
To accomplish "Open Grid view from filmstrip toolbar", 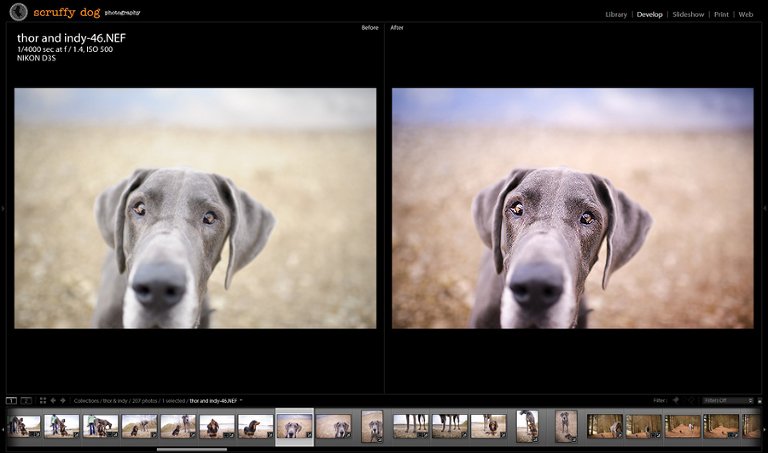I will pyautogui.click(x=43, y=400).
